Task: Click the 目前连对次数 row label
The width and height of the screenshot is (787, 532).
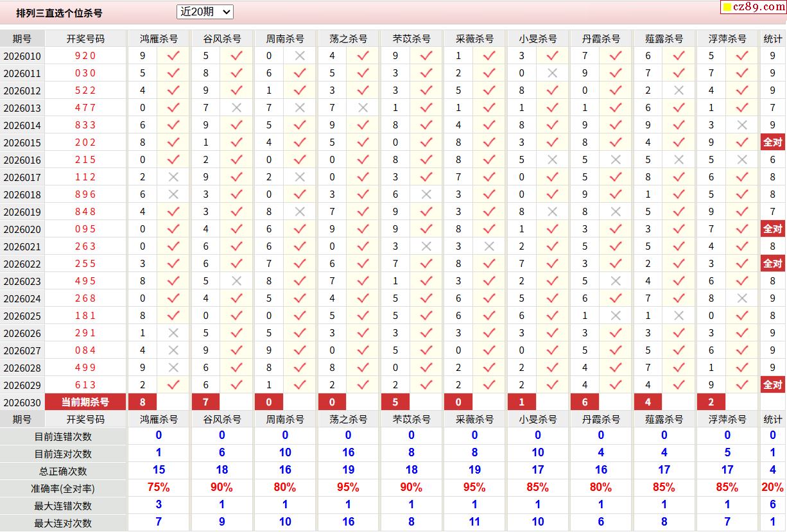Action: pyautogui.click(x=63, y=454)
